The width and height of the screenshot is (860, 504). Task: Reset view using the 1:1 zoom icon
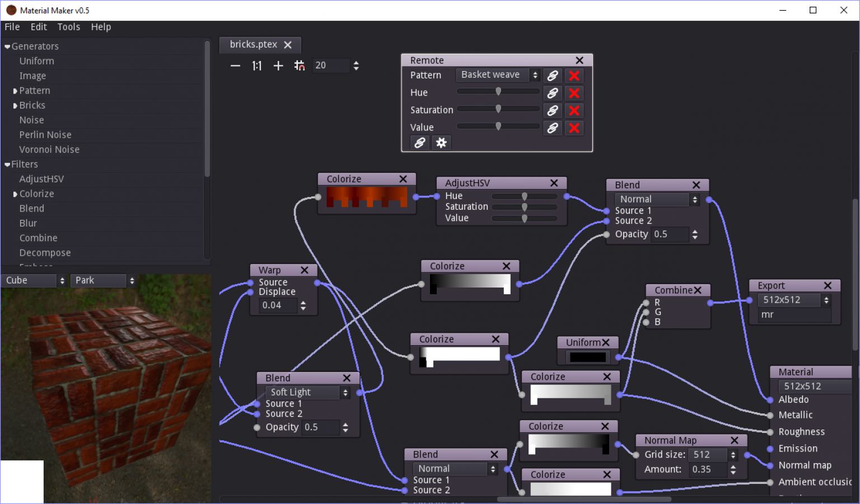pyautogui.click(x=256, y=65)
